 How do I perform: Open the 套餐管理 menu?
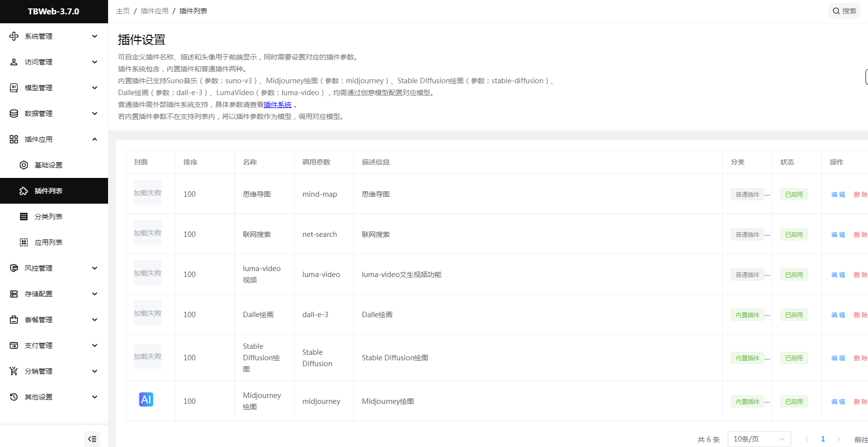54,320
